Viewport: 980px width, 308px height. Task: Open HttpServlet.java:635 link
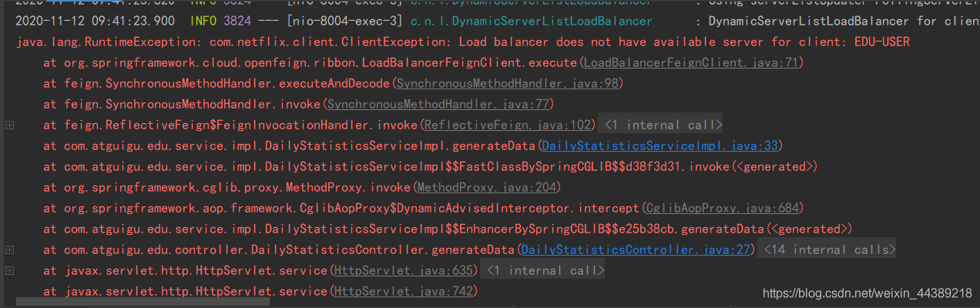click(x=404, y=270)
